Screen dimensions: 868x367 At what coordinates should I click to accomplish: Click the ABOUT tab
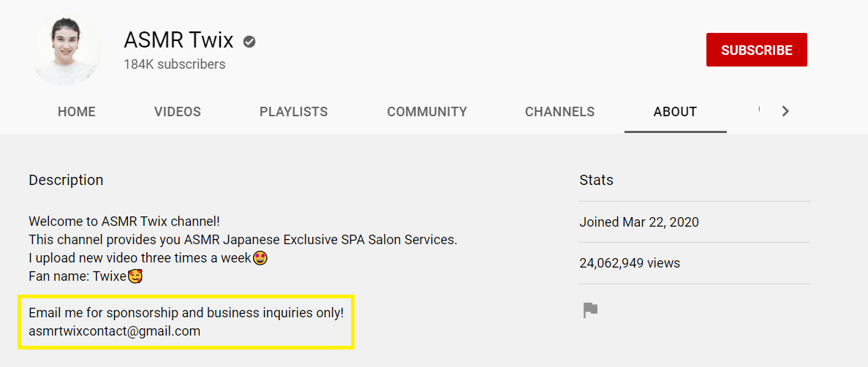tap(675, 112)
